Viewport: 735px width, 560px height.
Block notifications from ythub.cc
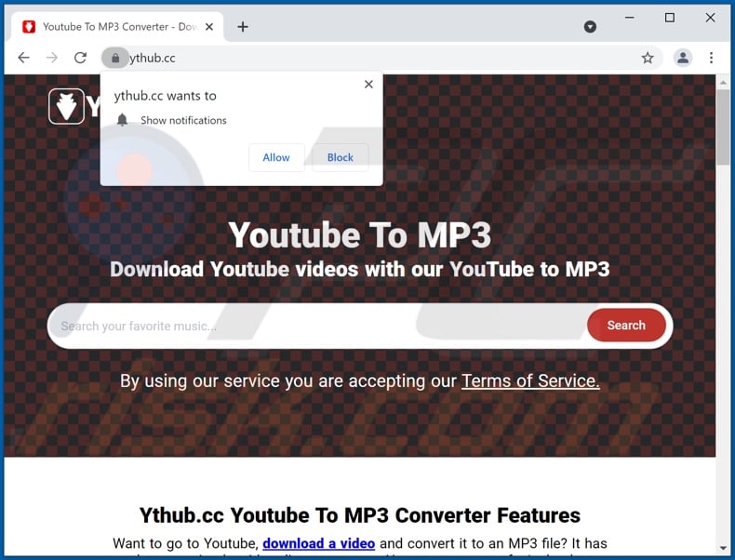click(341, 157)
